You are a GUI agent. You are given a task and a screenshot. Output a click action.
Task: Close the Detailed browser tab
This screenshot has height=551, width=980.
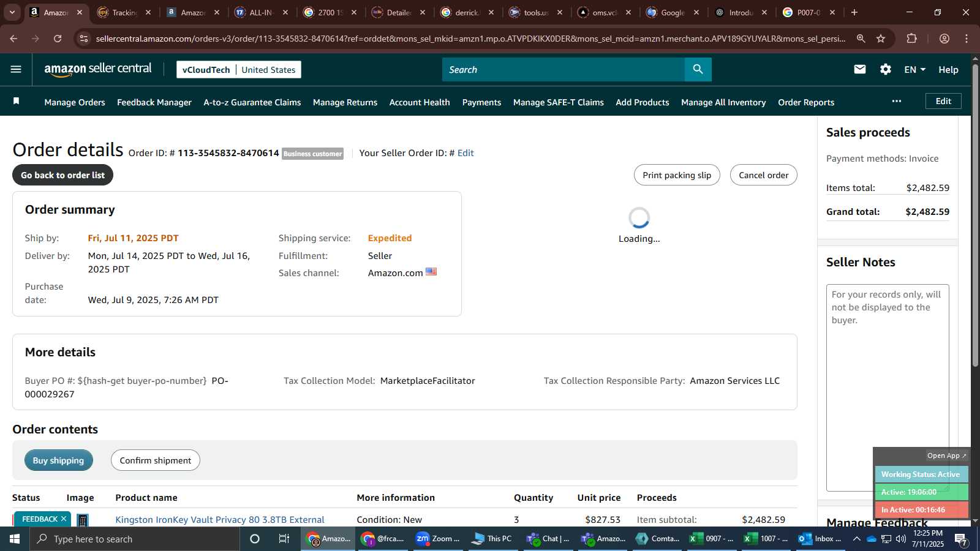423,12
